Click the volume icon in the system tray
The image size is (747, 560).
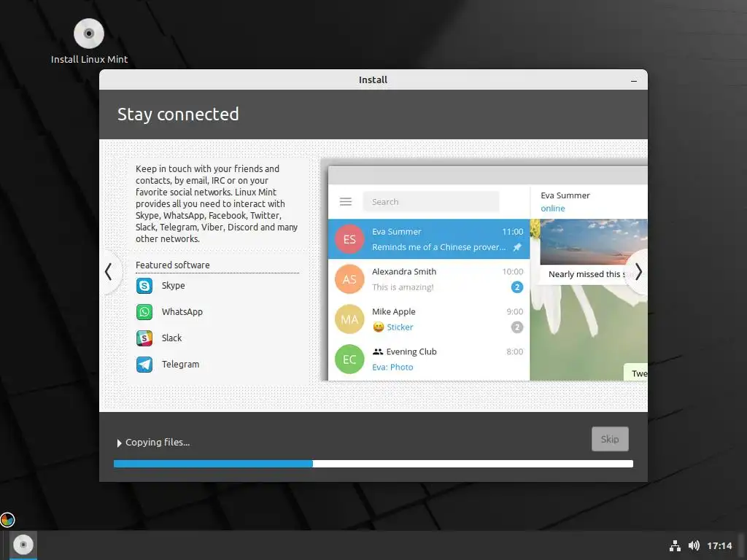pyautogui.click(x=694, y=545)
